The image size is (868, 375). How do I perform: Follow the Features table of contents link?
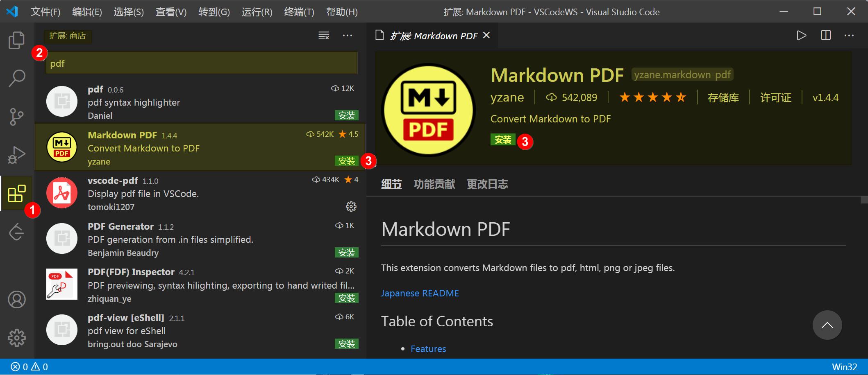click(428, 349)
